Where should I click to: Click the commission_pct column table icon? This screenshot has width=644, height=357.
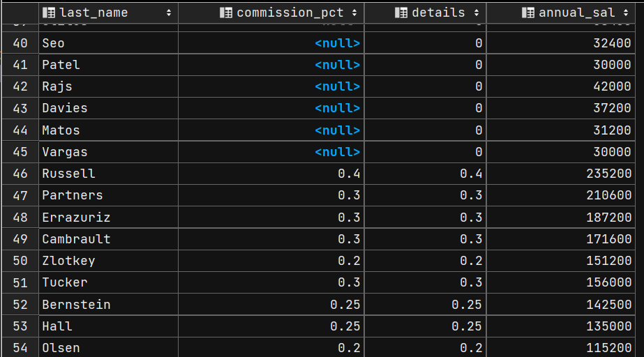pos(226,13)
